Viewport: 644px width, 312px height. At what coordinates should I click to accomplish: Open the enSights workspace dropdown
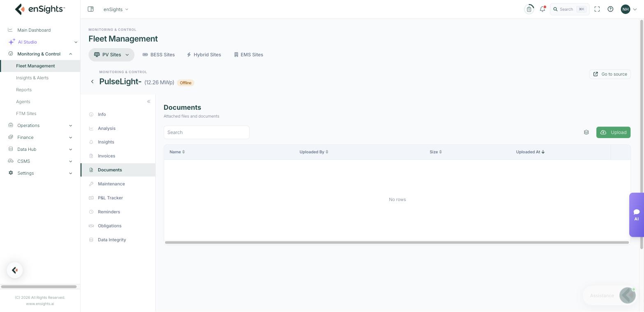116,9
